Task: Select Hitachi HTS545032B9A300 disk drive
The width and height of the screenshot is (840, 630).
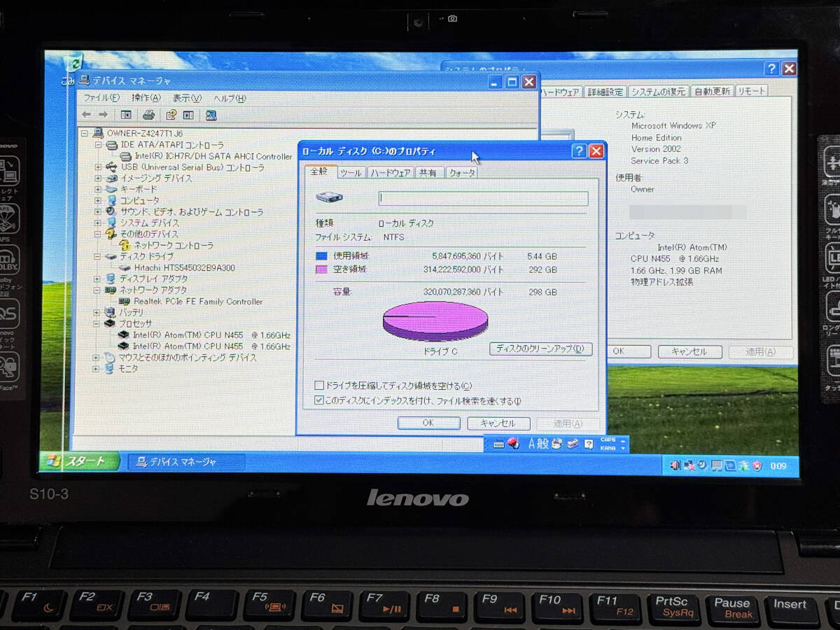Action: 185,267
